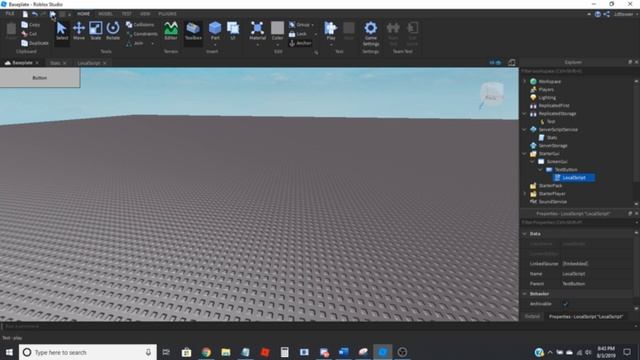Expand the StarterPlayer node

pos(524,193)
